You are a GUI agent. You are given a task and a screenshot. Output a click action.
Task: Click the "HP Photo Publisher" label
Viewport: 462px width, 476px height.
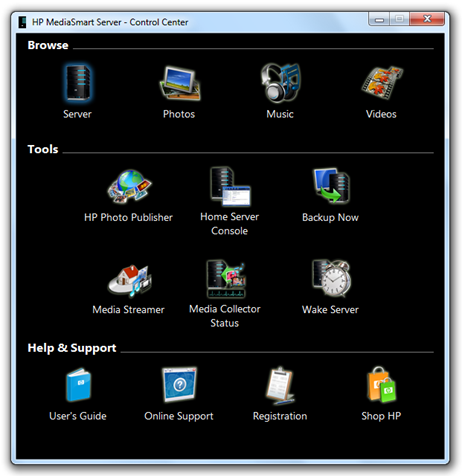point(128,217)
